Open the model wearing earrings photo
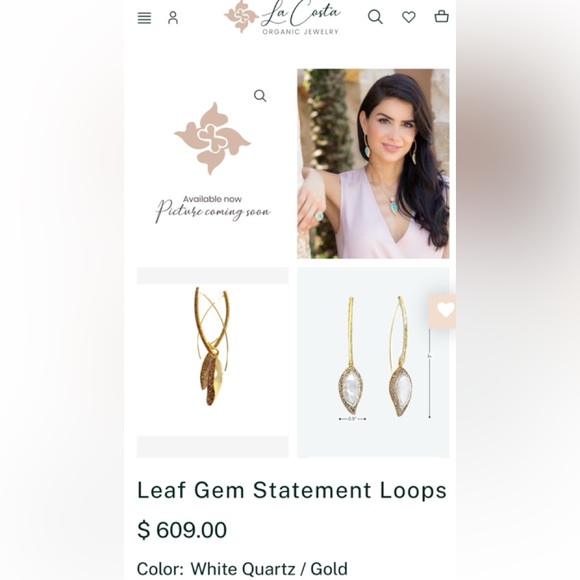This screenshot has width=580, height=580. coord(373,163)
